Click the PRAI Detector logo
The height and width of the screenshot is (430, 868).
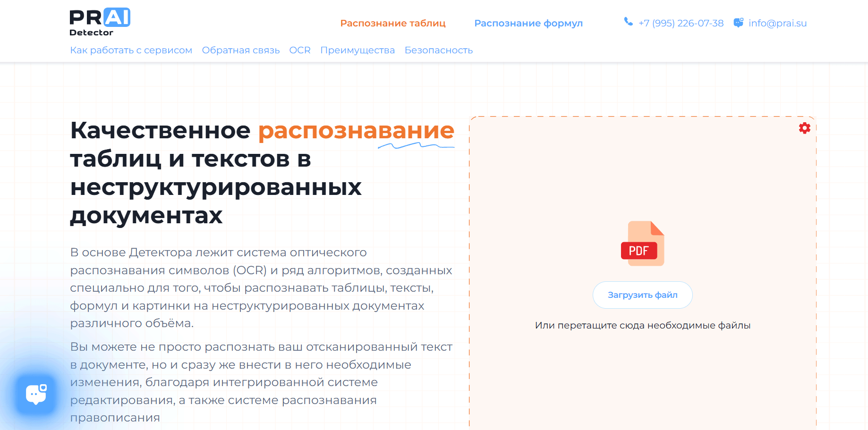[x=100, y=22]
